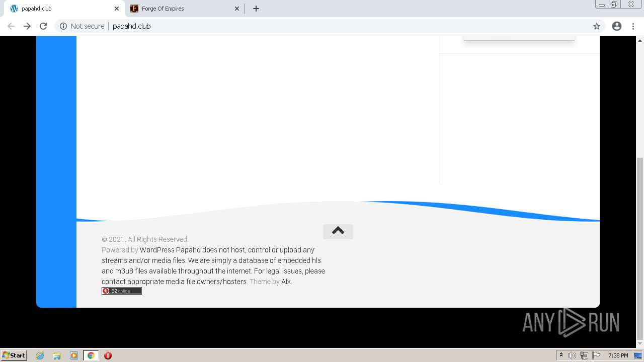This screenshot has height=362, width=644.
Task: Open the volume speaker tray icon
Action: point(572,355)
